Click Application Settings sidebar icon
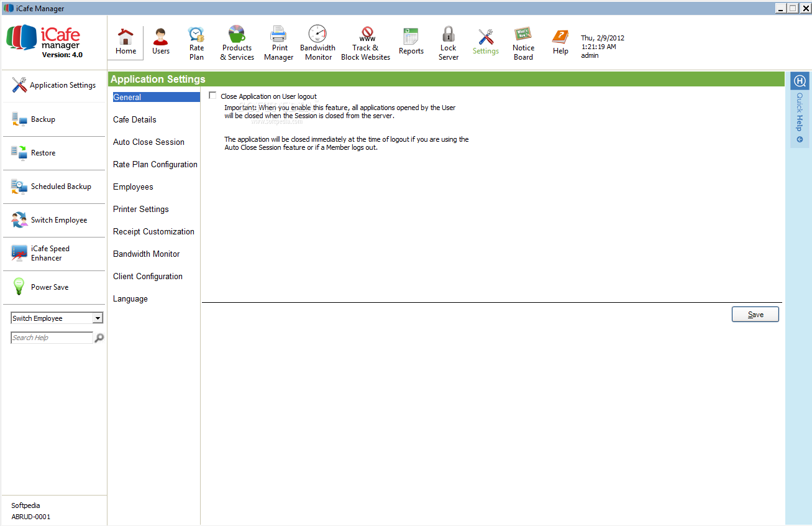Viewport: 812px width, 526px height. tap(19, 85)
